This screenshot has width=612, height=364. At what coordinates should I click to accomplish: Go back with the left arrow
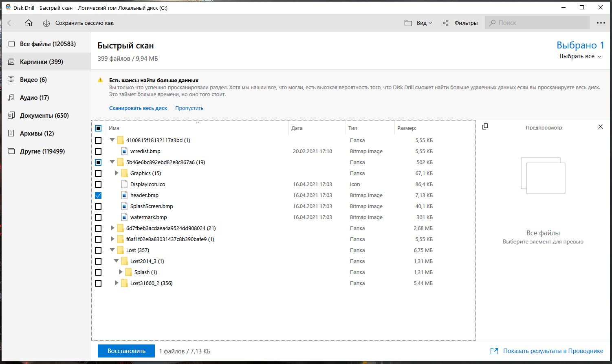click(11, 23)
